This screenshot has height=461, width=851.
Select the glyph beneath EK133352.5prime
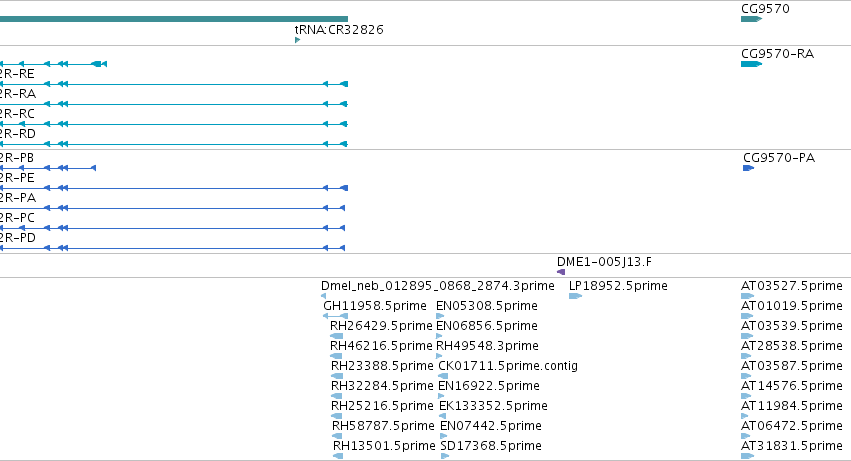pos(442,416)
